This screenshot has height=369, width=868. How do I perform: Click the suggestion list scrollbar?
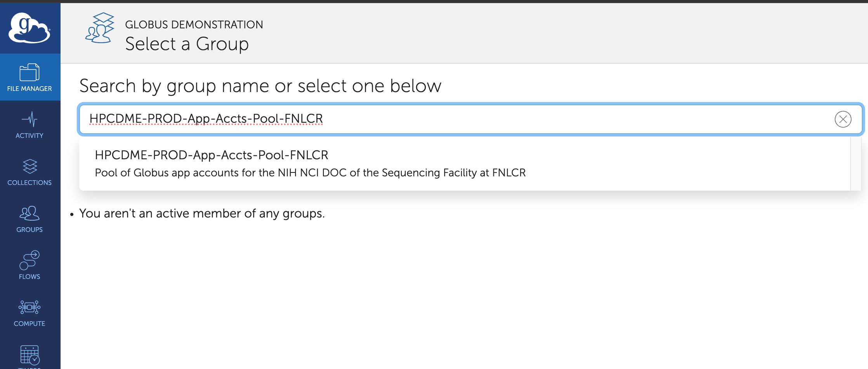coord(856,164)
